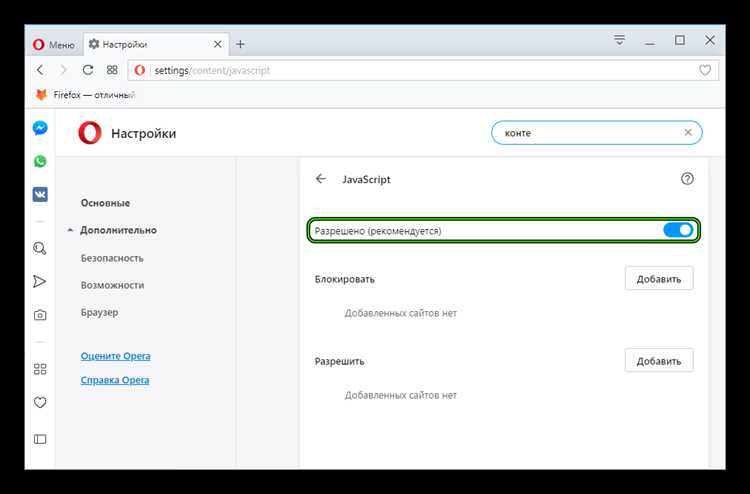Add page to bookmarks with heart icon
The image size is (750, 494).
705,70
